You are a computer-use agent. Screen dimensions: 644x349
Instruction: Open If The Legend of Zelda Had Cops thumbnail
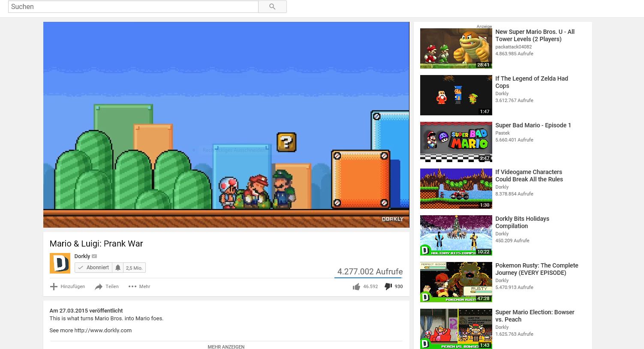pos(456,95)
